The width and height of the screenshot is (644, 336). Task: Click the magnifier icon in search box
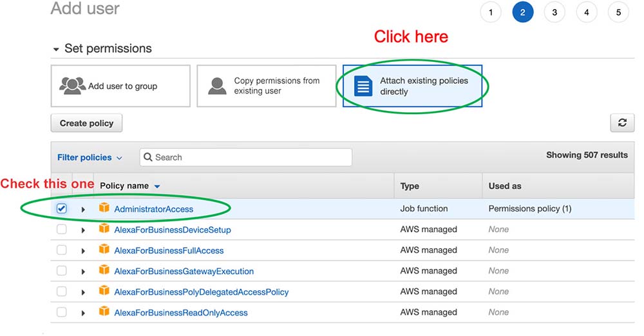tap(147, 157)
